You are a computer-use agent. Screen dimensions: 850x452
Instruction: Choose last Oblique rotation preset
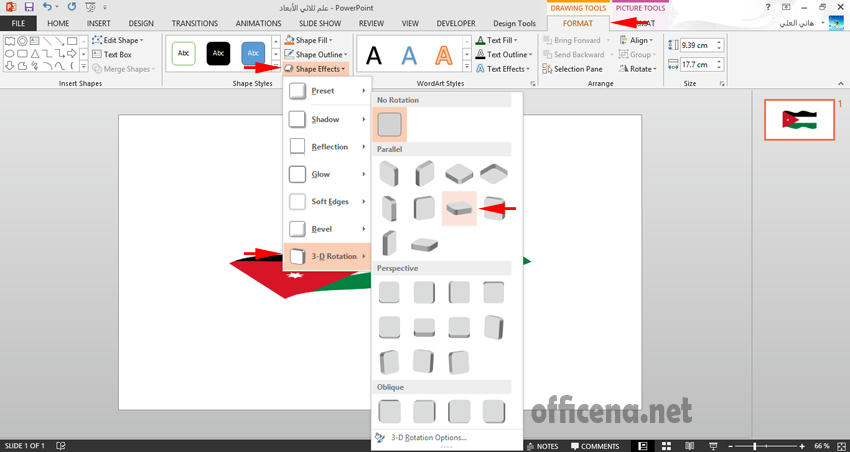493,411
